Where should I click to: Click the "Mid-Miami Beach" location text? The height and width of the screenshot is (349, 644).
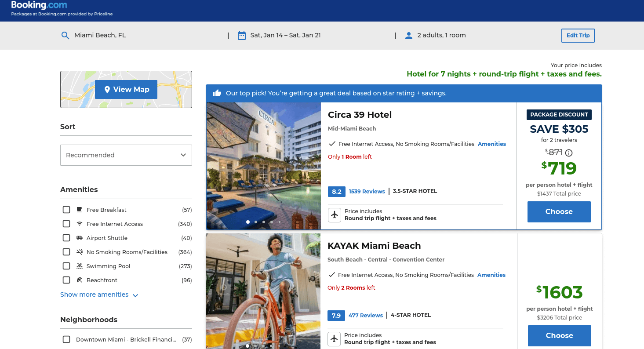click(352, 129)
